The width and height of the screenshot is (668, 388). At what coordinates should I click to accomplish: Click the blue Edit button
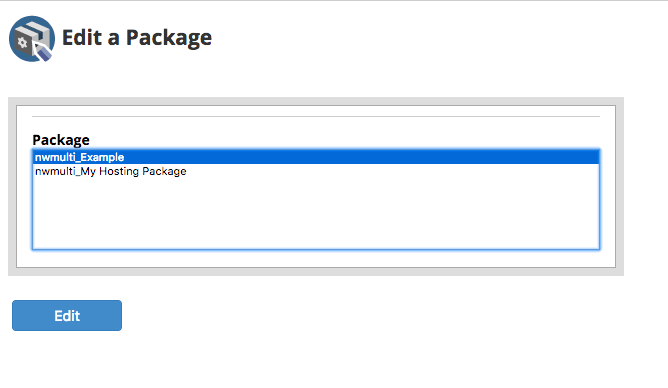coord(67,316)
